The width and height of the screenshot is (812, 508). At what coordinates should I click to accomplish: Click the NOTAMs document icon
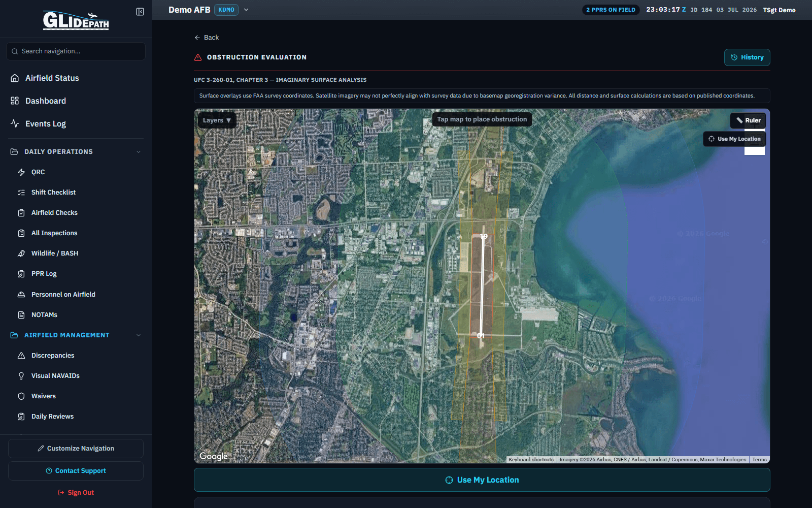coord(21,315)
